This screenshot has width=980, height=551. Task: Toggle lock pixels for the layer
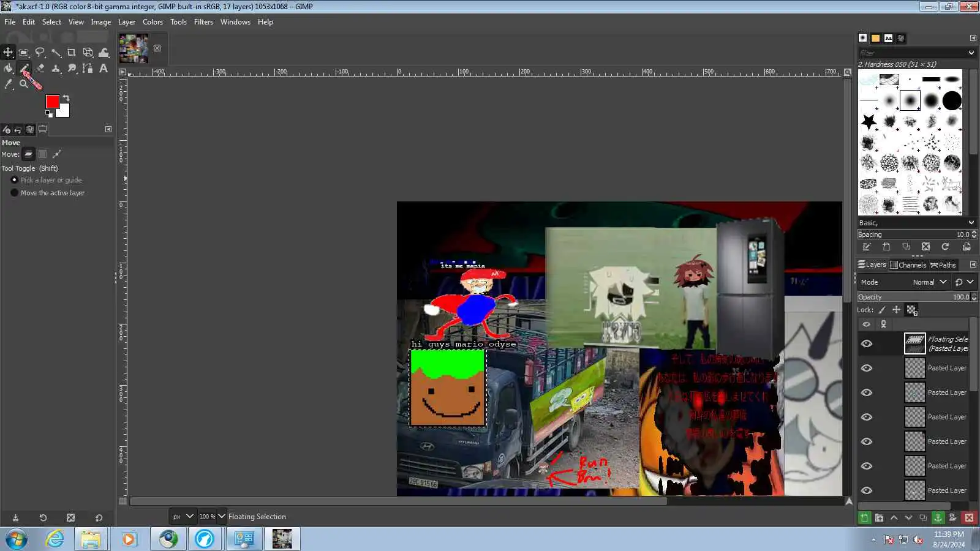point(882,310)
